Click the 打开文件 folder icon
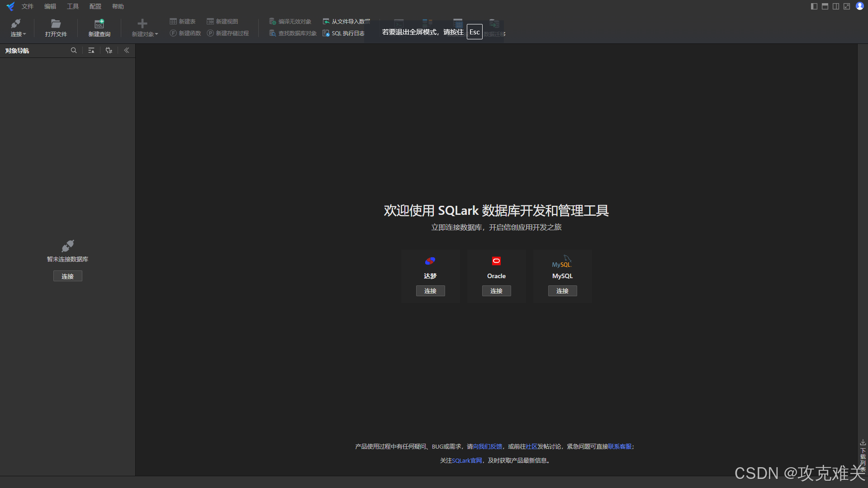Viewport: 868px width, 488px height. (56, 24)
